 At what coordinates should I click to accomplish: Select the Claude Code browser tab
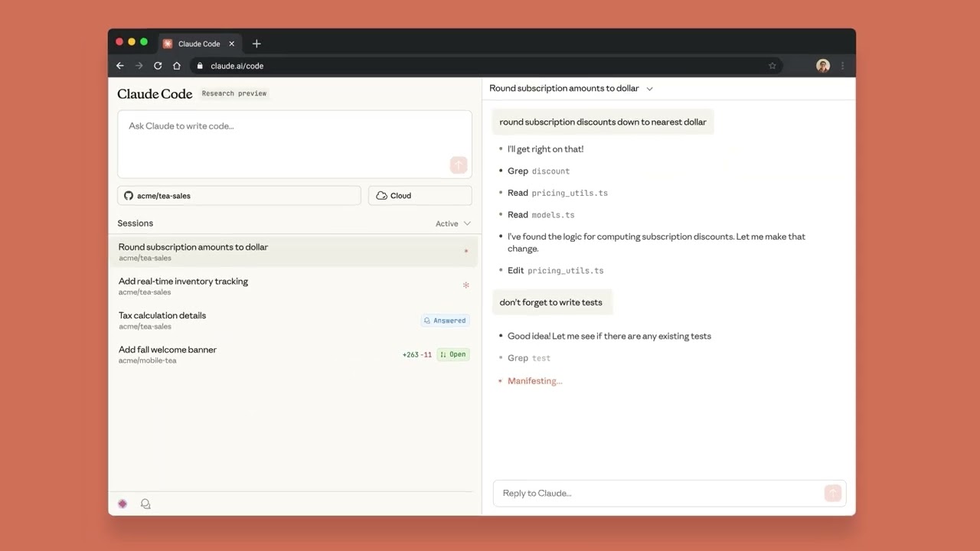point(198,44)
